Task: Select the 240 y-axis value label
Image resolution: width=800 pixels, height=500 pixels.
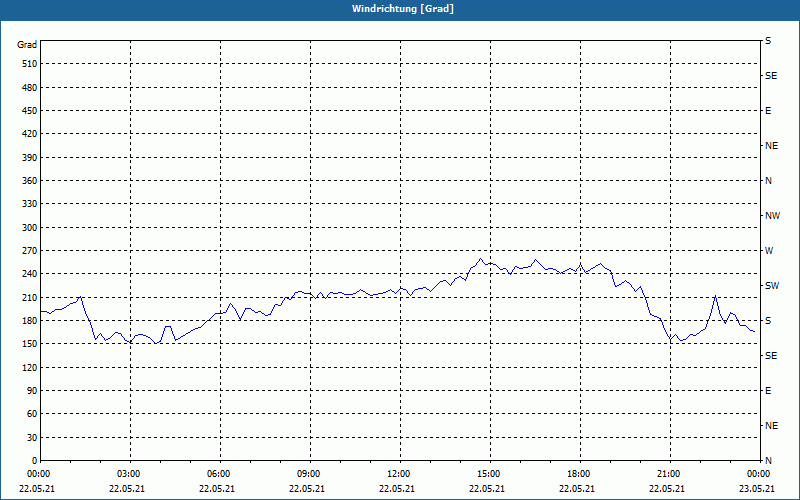Action: tap(30, 274)
